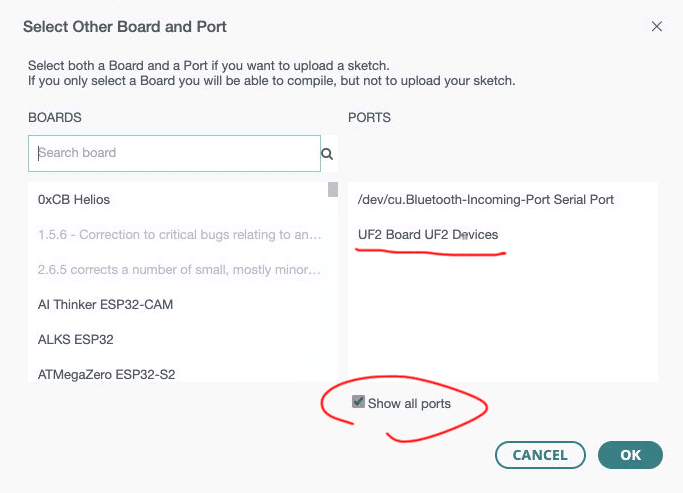683x493 pixels.
Task: Click the boards scrollbar track below the thumb
Action: pos(332,300)
